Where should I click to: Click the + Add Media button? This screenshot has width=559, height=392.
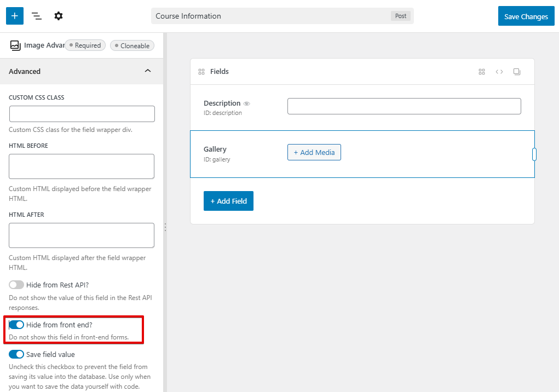tap(314, 152)
